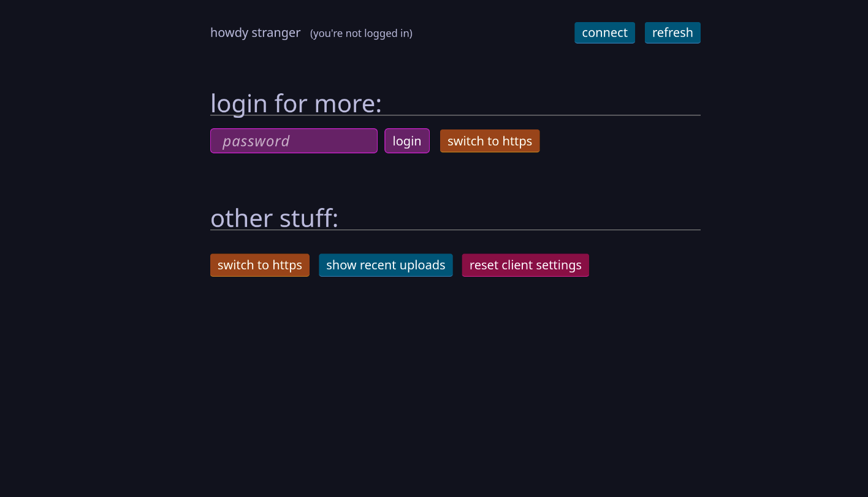
Task: Click the you're not logged in label
Action: [360, 33]
